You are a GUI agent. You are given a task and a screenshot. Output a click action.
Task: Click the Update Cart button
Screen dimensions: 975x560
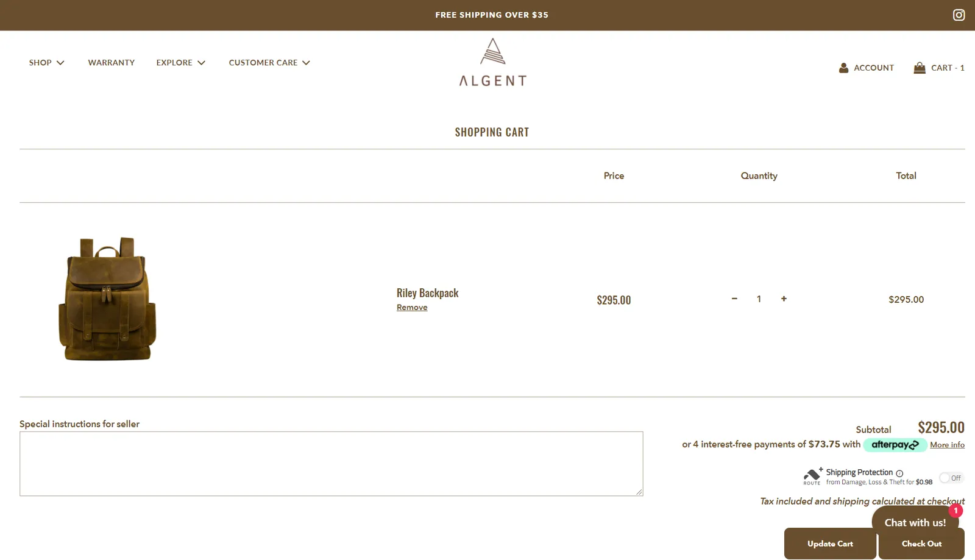(x=830, y=544)
